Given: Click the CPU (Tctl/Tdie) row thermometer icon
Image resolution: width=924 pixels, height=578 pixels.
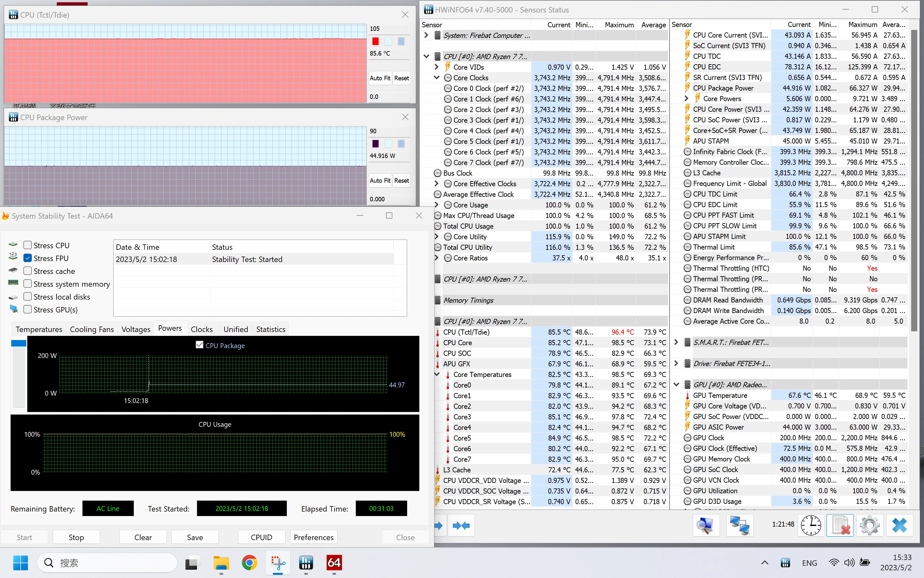Looking at the screenshot, I should (x=438, y=332).
